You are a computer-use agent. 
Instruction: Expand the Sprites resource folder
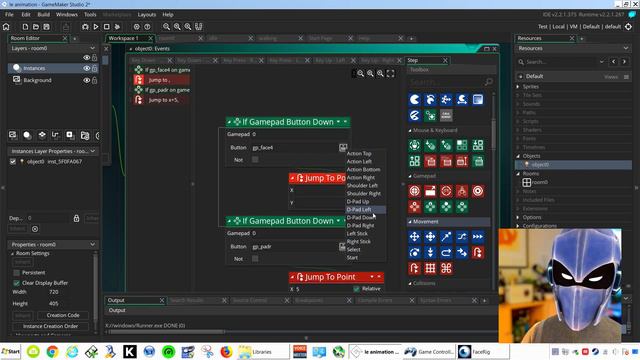click(x=518, y=87)
